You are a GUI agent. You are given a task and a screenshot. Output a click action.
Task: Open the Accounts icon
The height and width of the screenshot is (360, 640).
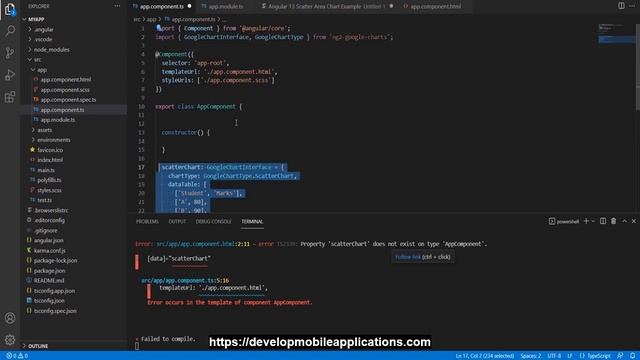click(x=10, y=318)
